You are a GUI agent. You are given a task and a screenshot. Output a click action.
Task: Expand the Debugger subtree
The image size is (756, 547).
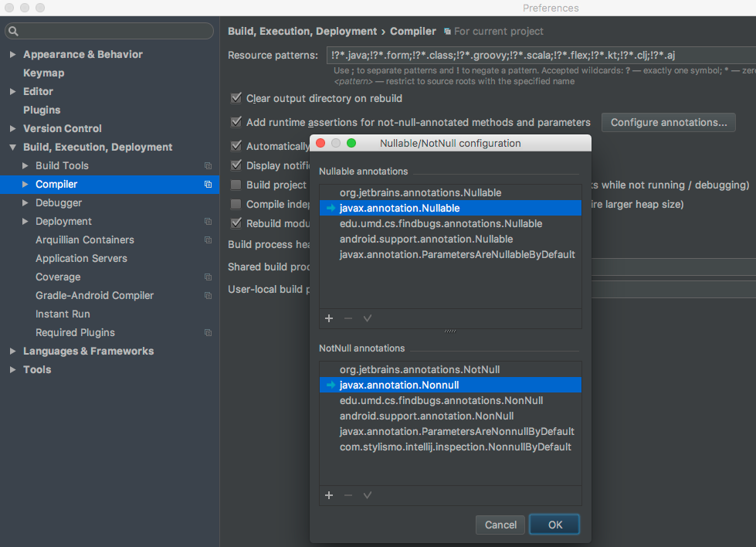pyautogui.click(x=25, y=203)
